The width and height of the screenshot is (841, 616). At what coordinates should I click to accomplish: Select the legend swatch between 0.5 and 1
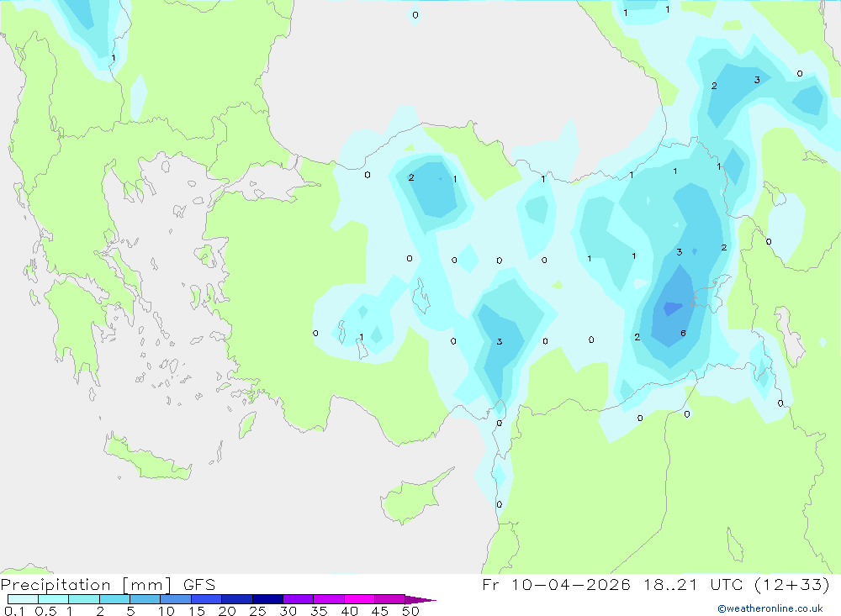[54, 599]
